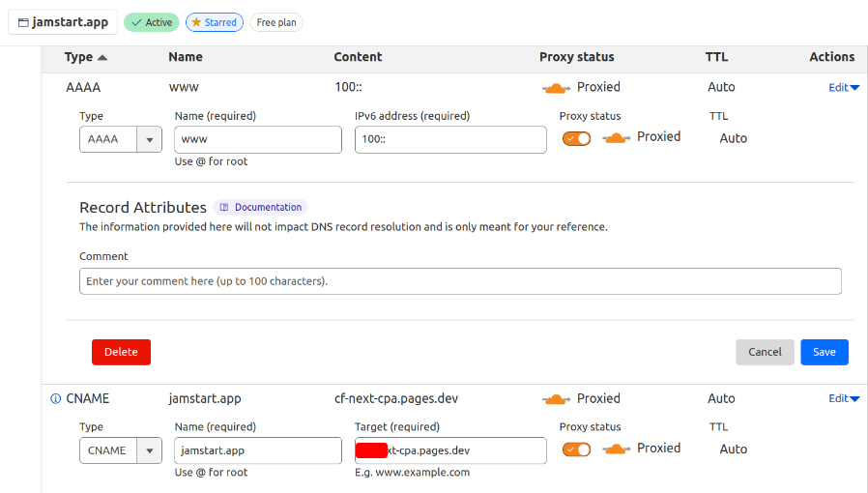Click the orange cloud icon in CNAME row
Screen dimensions: 868x493
coord(556,399)
